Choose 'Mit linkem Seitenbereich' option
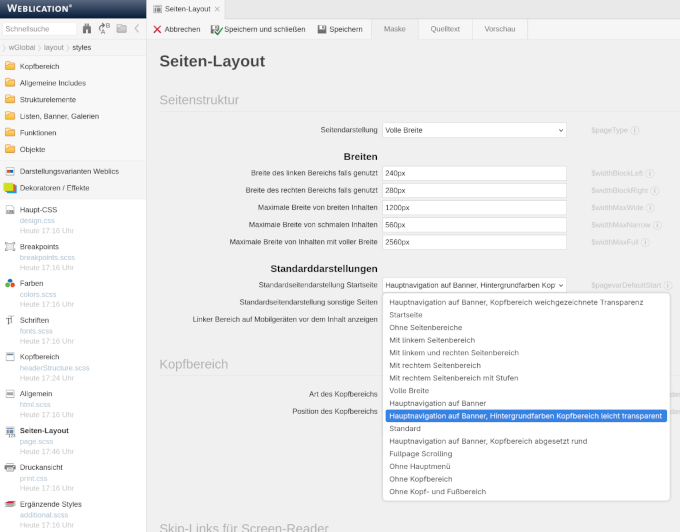Image resolution: width=680 pixels, height=532 pixels. [526, 340]
